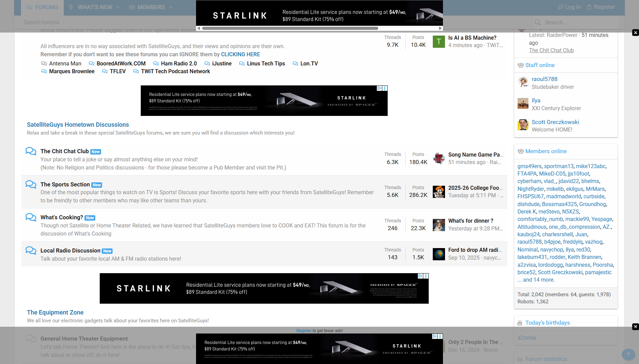Click the Antenna Man subforum icon
The image size is (639, 364).
[x=44, y=63]
